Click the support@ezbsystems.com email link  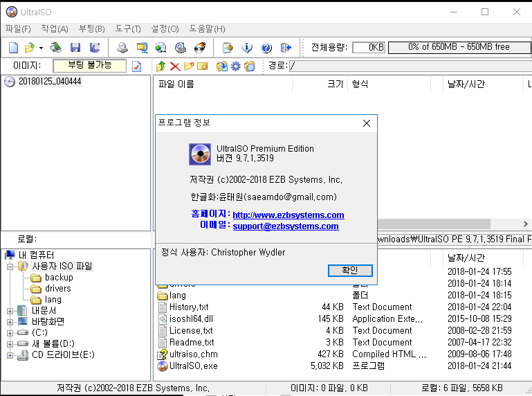coord(286,226)
